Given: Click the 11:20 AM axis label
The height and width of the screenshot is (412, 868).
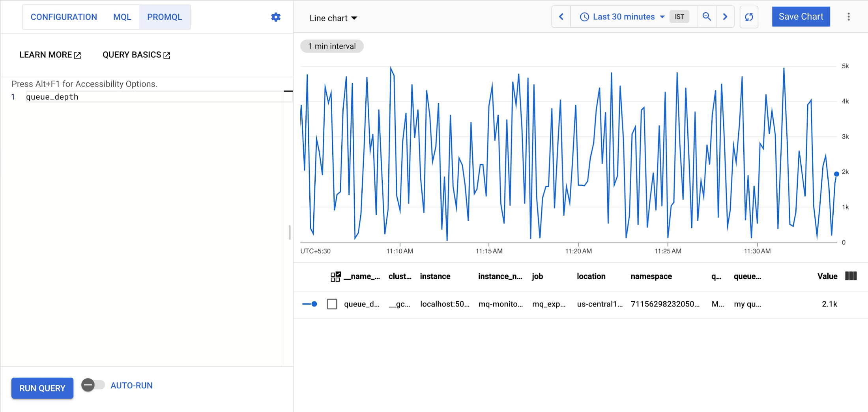Looking at the screenshot, I should tap(578, 251).
